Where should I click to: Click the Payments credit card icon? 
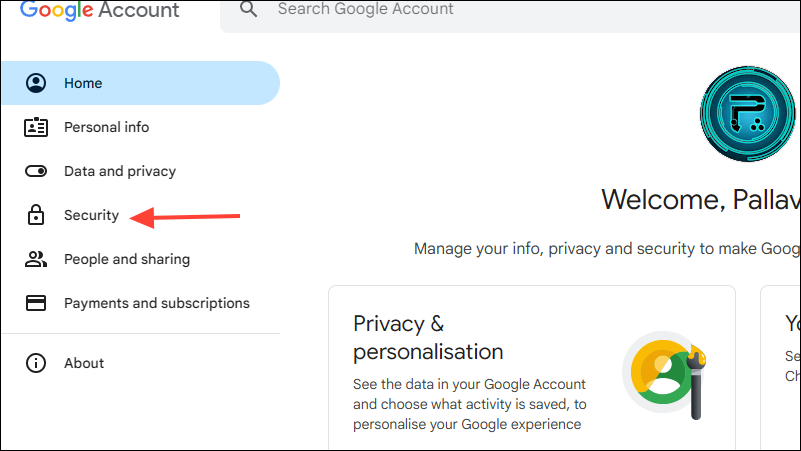(36, 303)
